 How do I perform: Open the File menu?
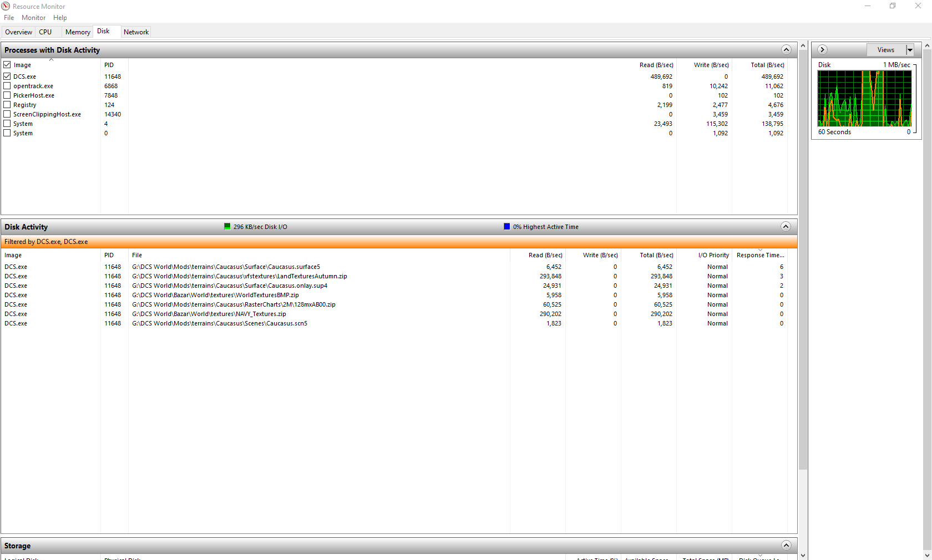click(x=9, y=18)
